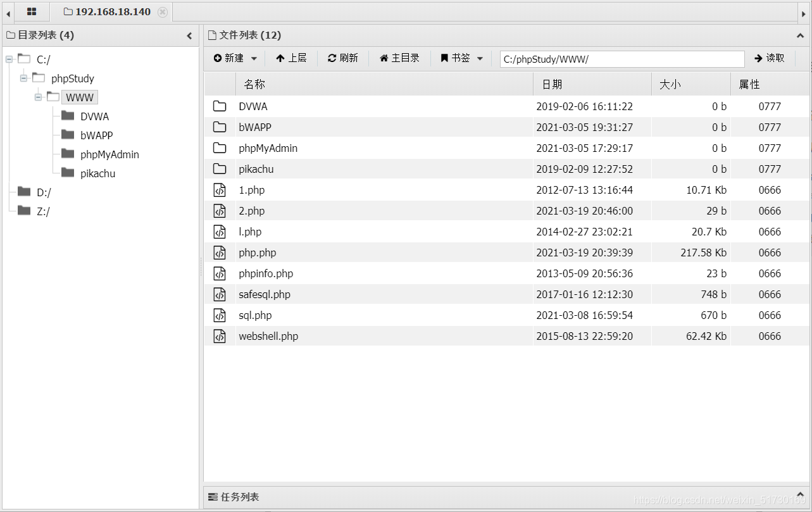The width and height of the screenshot is (812, 512).
Task: Click phpMyAdmin folder icon in file list
Action: 220,148
